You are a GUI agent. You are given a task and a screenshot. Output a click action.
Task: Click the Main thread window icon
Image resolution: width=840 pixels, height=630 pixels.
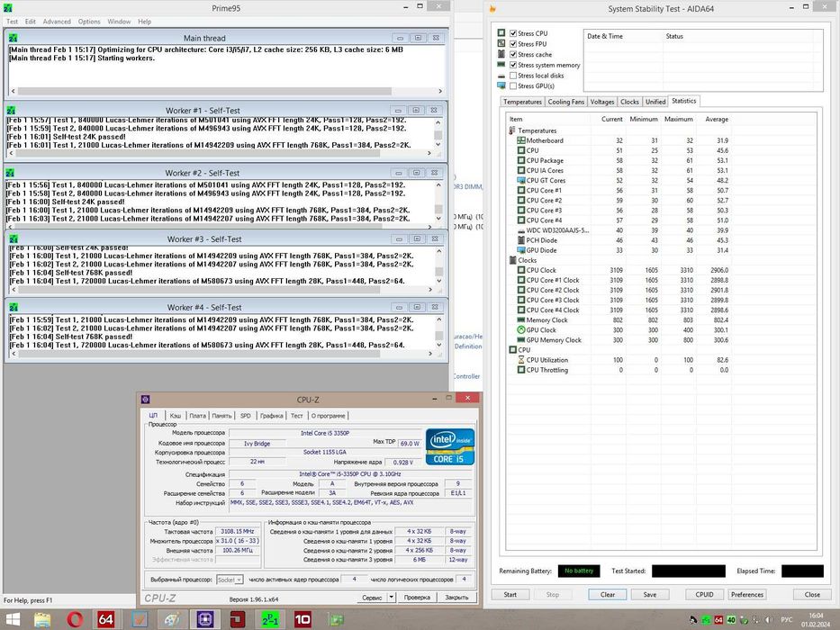pyautogui.click(x=13, y=38)
